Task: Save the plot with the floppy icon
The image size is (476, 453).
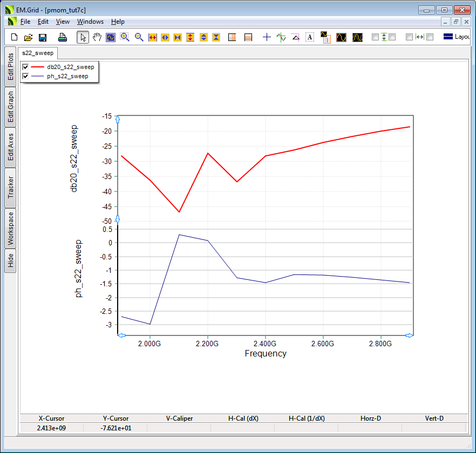Action: (x=42, y=37)
